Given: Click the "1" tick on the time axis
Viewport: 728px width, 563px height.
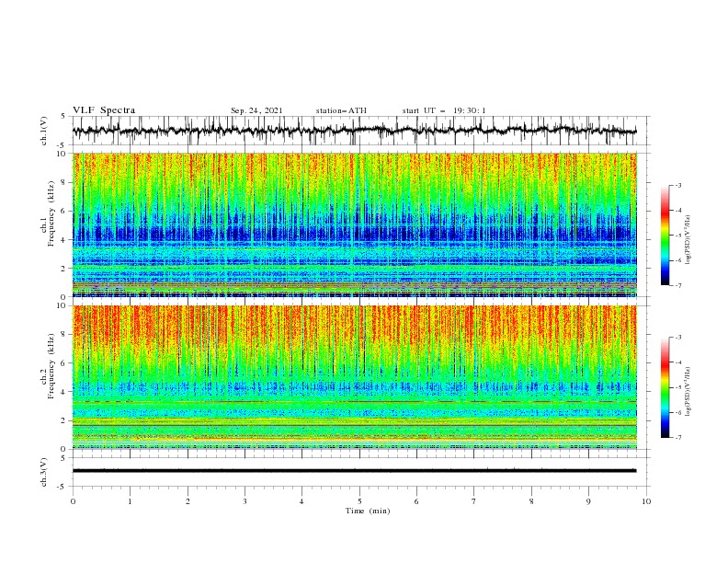Looking at the screenshot, I should click(x=130, y=501).
